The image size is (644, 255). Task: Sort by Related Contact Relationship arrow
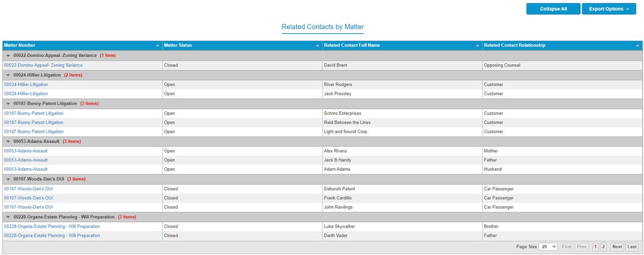[x=637, y=46]
